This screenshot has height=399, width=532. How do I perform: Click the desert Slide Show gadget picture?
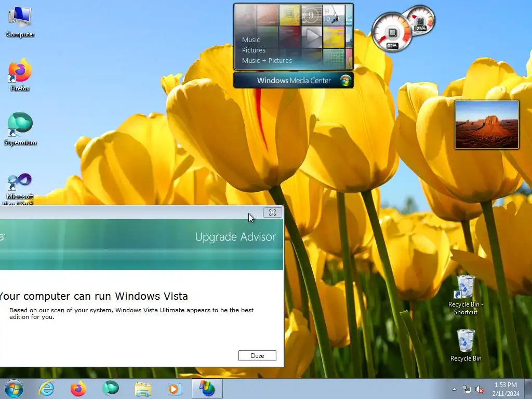pyautogui.click(x=487, y=125)
